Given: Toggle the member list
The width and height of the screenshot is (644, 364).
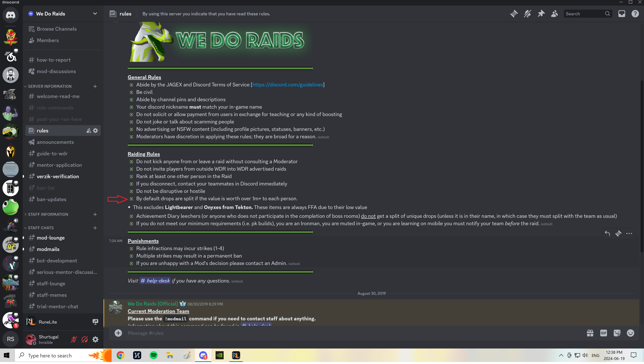Looking at the screenshot, I should tap(554, 13).
